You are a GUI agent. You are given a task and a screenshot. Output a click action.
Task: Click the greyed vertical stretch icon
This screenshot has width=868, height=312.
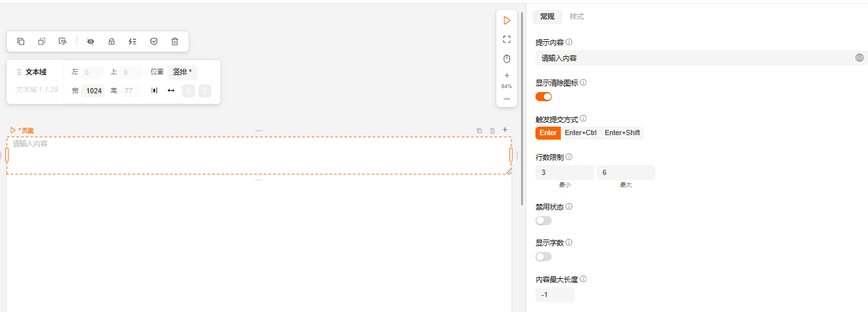205,91
